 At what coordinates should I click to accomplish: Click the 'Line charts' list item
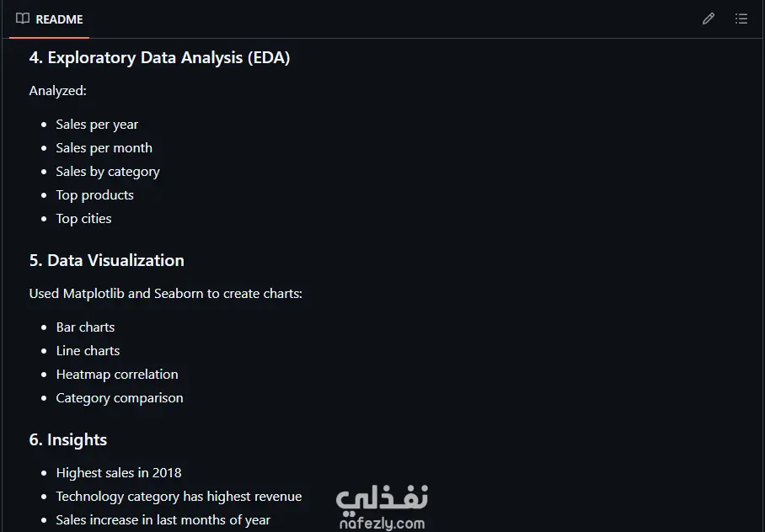[88, 351]
